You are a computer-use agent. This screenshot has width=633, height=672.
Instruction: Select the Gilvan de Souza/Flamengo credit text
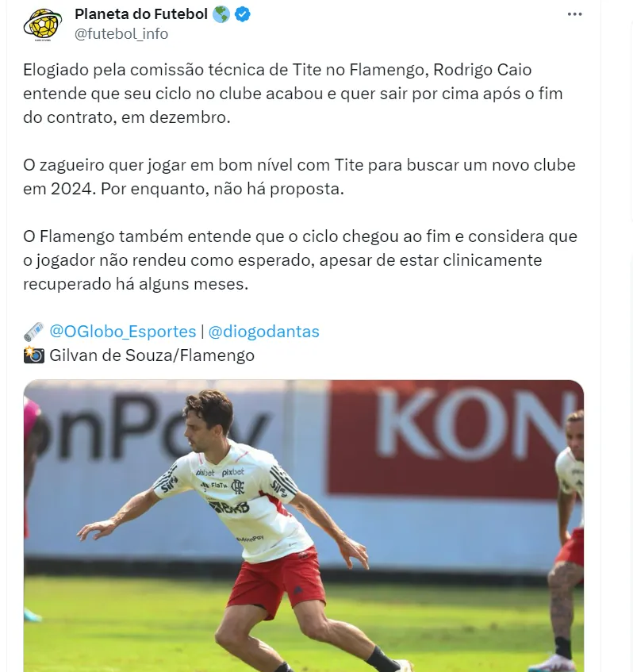click(152, 355)
